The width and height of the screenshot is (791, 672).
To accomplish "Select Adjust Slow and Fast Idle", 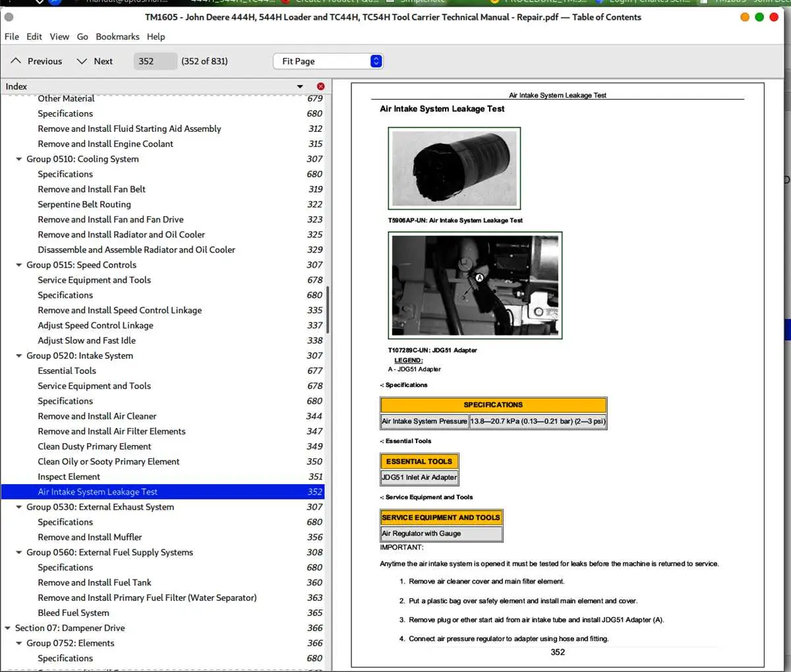I will pyautogui.click(x=86, y=341).
